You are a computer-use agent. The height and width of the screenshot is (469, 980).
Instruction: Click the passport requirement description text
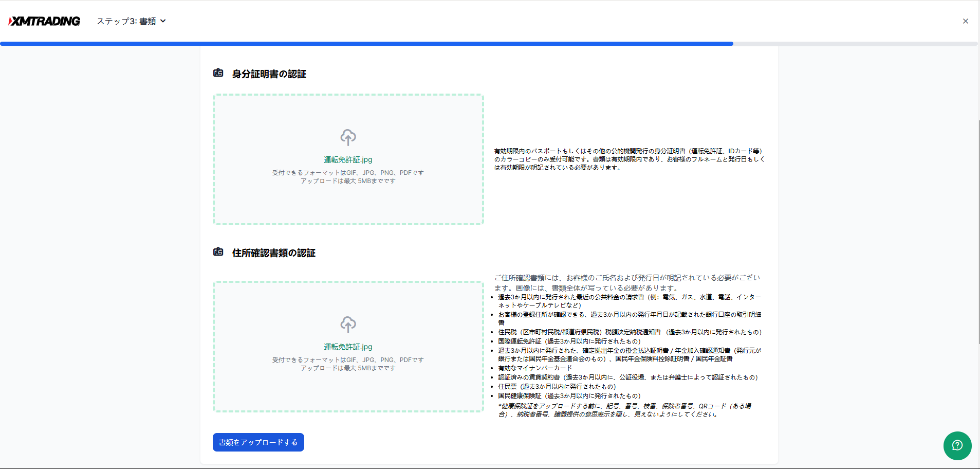pos(629,159)
